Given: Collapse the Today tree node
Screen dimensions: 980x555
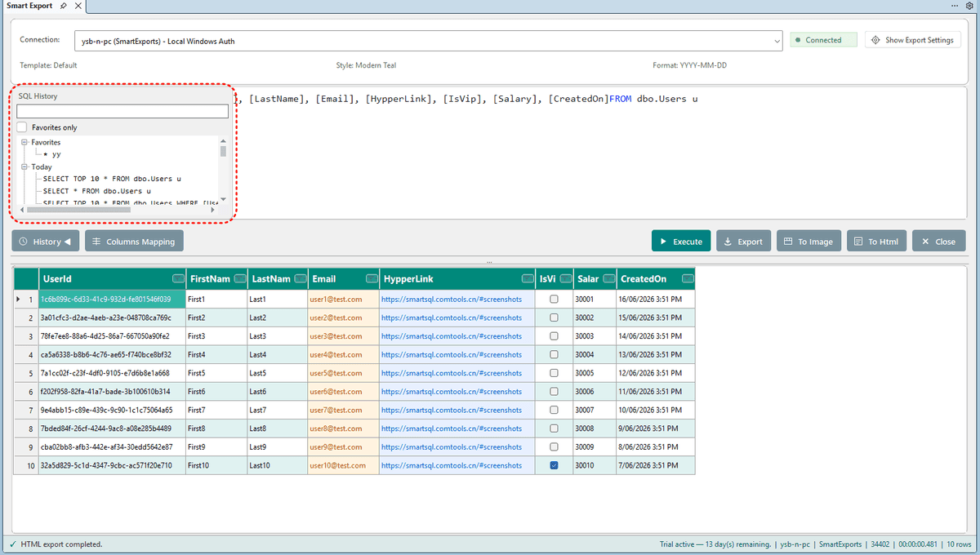Looking at the screenshot, I should (24, 166).
